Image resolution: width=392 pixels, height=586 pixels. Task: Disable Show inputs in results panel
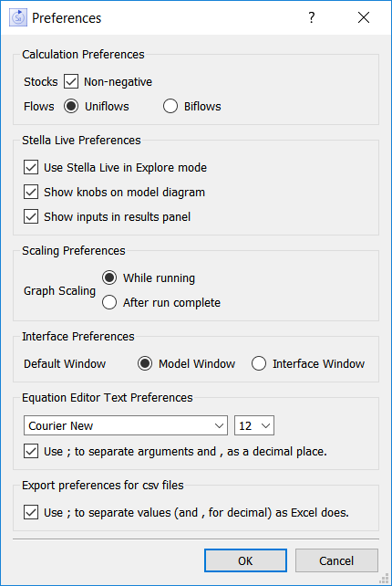(x=31, y=216)
